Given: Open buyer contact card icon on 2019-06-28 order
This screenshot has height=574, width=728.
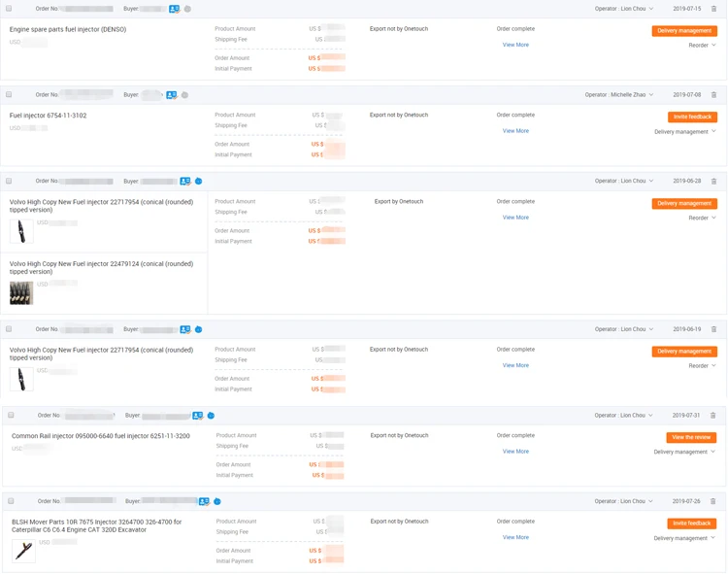Looking at the screenshot, I should click(x=185, y=181).
